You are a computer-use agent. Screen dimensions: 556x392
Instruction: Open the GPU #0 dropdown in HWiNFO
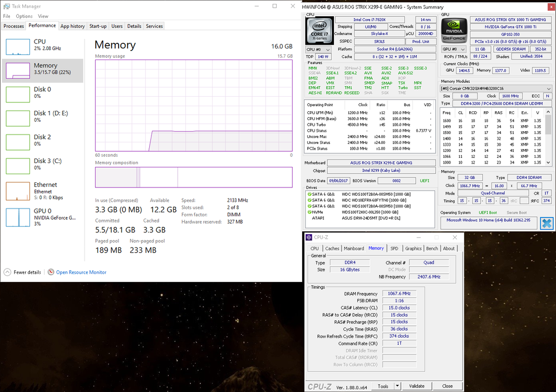(x=454, y=49)
